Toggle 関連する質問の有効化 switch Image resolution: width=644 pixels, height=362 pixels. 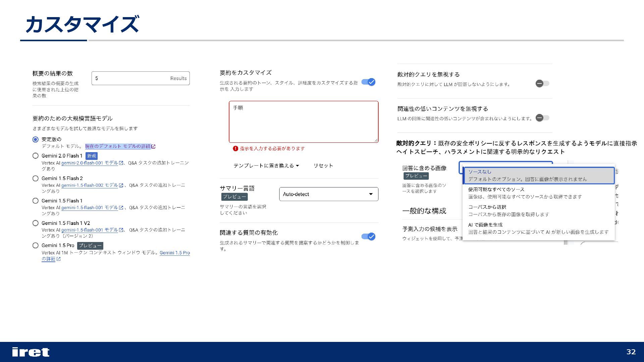(x=368, y=237)
